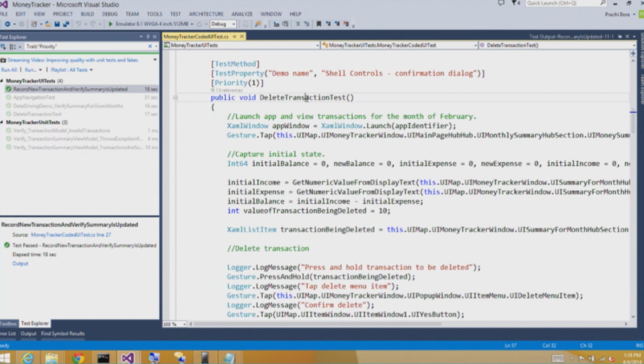The image size is (644, 364).
Task: Open Chrome from the taskbar
Action: (78, 358)
